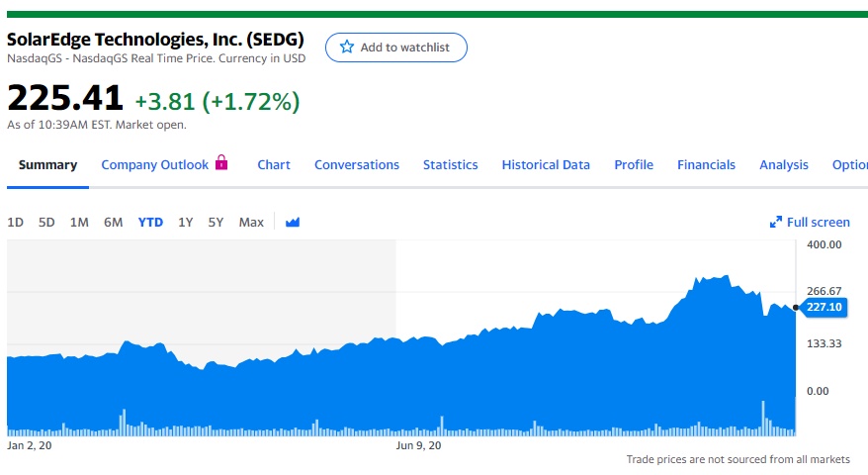Viewport: 868px width, 475px height.
Task: Click the Jun 9, 20 axis label
Action: [x=418, y=445]
